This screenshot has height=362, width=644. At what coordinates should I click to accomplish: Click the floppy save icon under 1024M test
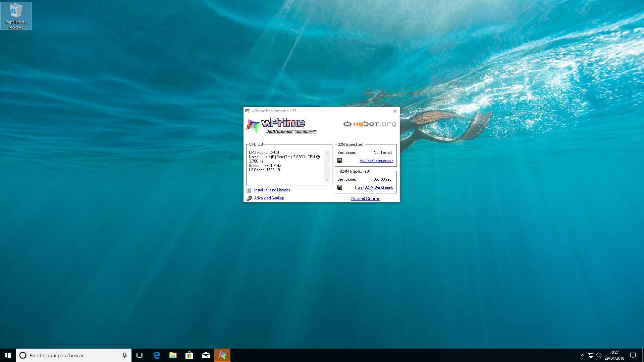(340, 188)
